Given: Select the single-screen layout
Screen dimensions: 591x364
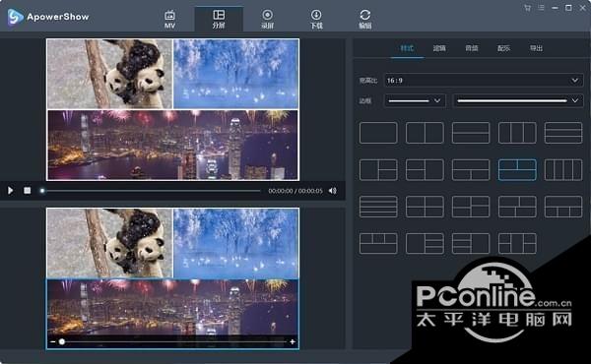Looking at the screenshot, I should (x=378, y=133).
